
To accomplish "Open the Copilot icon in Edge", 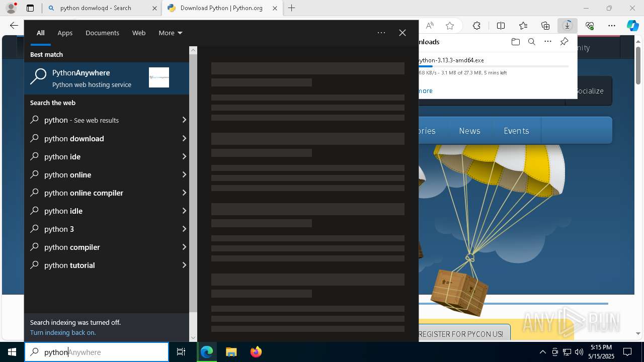I will pyautogui.click(x=632, y=26).
